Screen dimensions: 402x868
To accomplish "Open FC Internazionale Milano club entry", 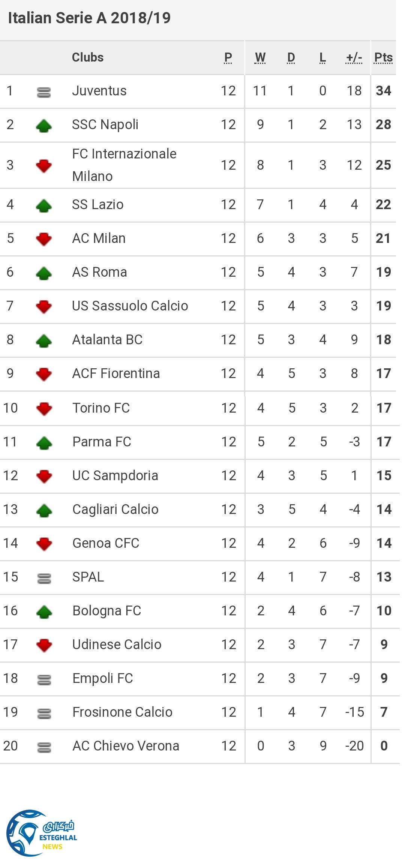I will [124, 165].
